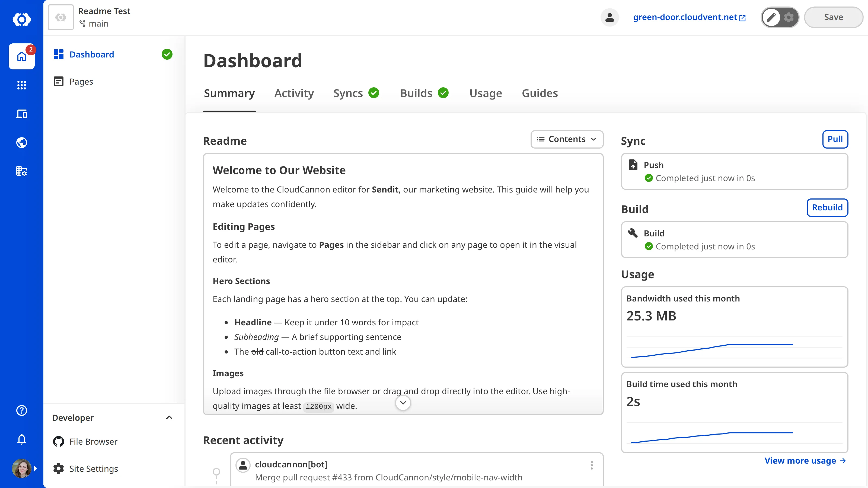The image size is (868, 488).
Task: Collapse the Developer section chevron
Action: 169,418
